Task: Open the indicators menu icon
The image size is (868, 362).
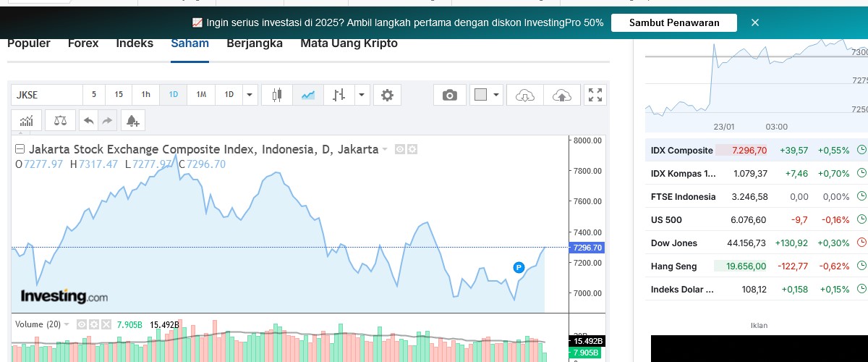Action: [x=27, y=120]
